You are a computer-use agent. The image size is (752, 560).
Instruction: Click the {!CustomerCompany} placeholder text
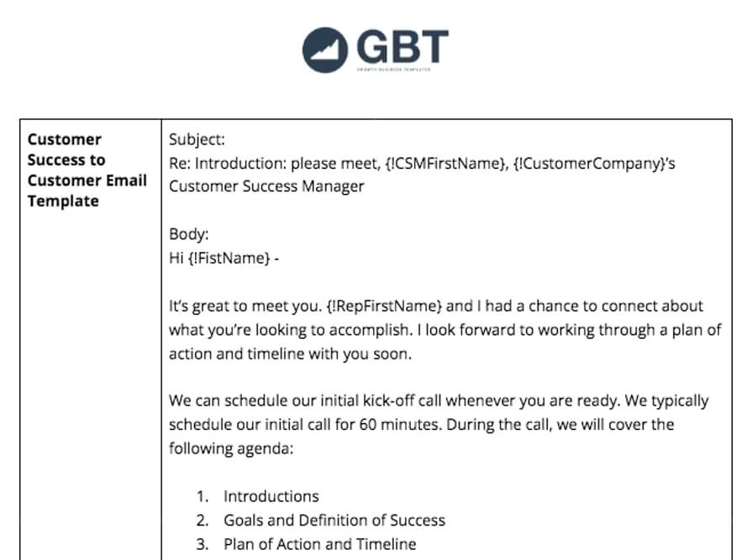[x=586, y=163]
